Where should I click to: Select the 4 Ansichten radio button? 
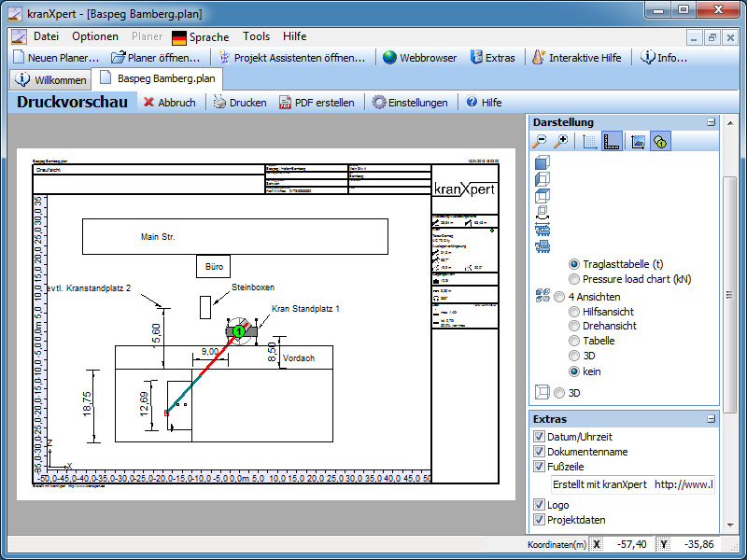559,296
